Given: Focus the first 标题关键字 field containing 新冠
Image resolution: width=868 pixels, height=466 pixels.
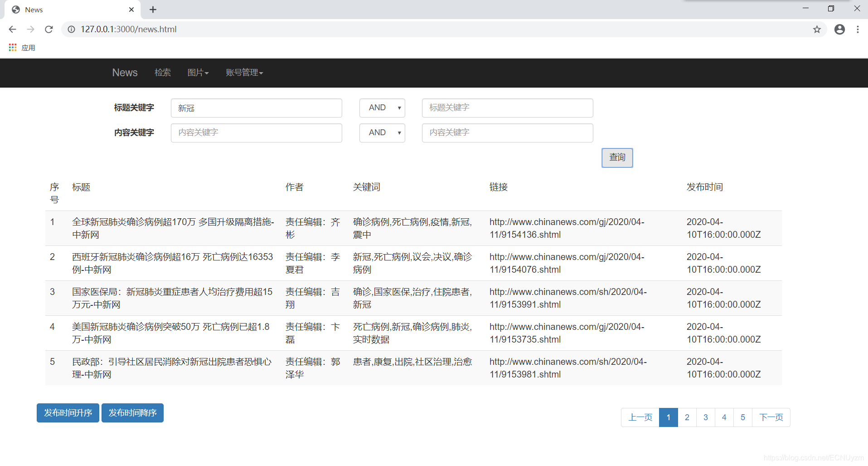Looking at the screenshot, I should click(x=256, y=108).
